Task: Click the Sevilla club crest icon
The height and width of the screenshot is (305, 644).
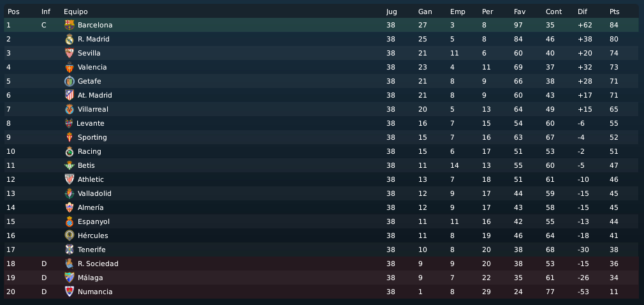Action: 70,53
